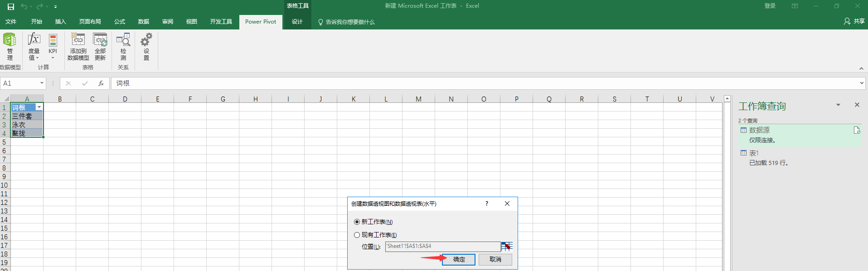Viewport: 868px width, 271px height.
Task: Open Power Pivot Settings (设置)
Action: tap(146, 46)
